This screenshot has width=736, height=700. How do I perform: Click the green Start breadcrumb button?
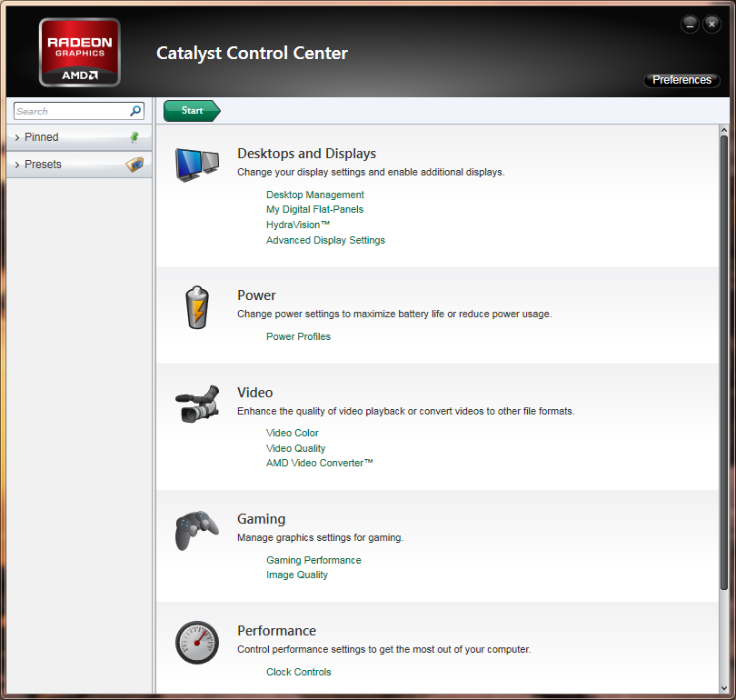click(x=192, y=111)
